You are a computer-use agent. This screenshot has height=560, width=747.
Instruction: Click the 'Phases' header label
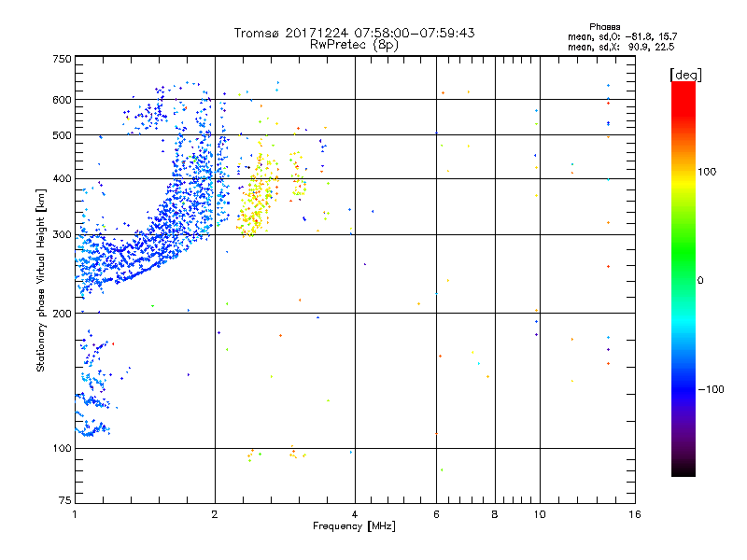604,27
